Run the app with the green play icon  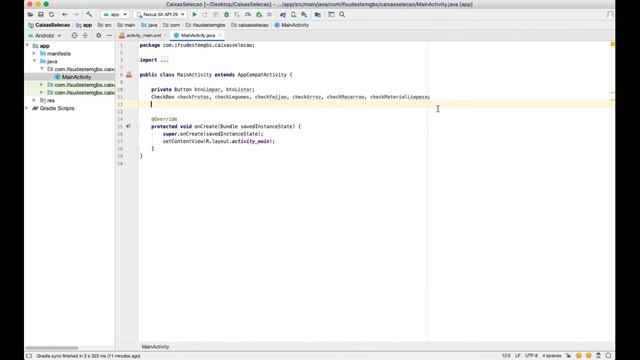click(195, 14)
